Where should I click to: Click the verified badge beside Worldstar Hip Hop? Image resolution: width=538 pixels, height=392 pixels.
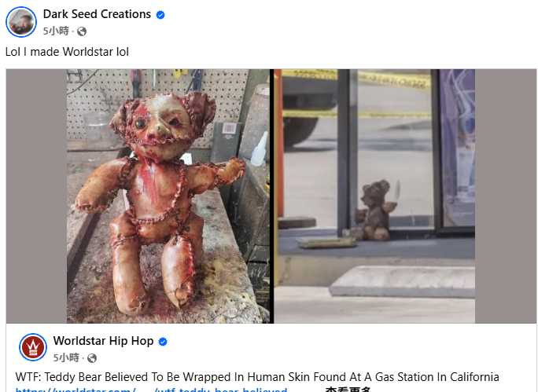163,342
